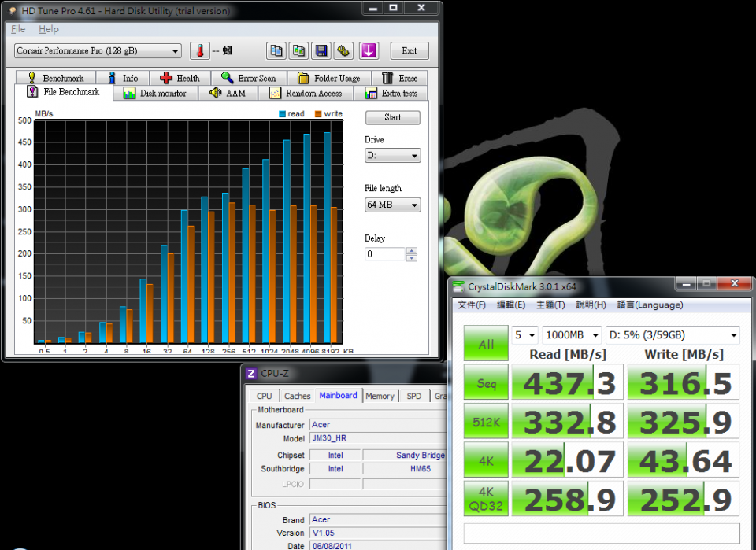Click the temperature thermometer icon
Viewport: 756px width, 550px height.
coord(200,50)
